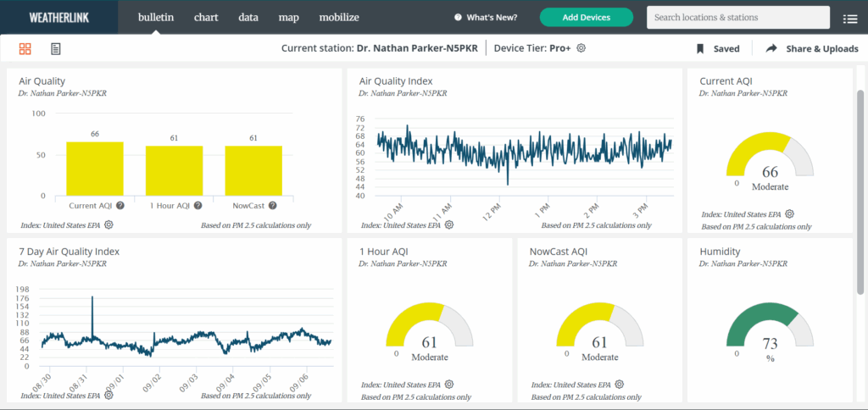Open index settings gear in Current AQI card
This screenshot has width=868, height=410.
pyautogui.click(x=789, y=214)
